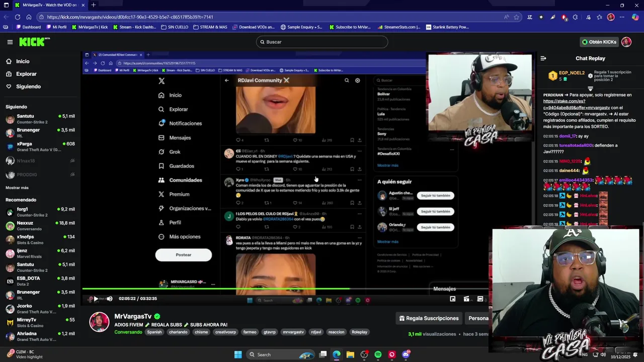
Task: Click browser back arrow
Action: click(6, 17)
